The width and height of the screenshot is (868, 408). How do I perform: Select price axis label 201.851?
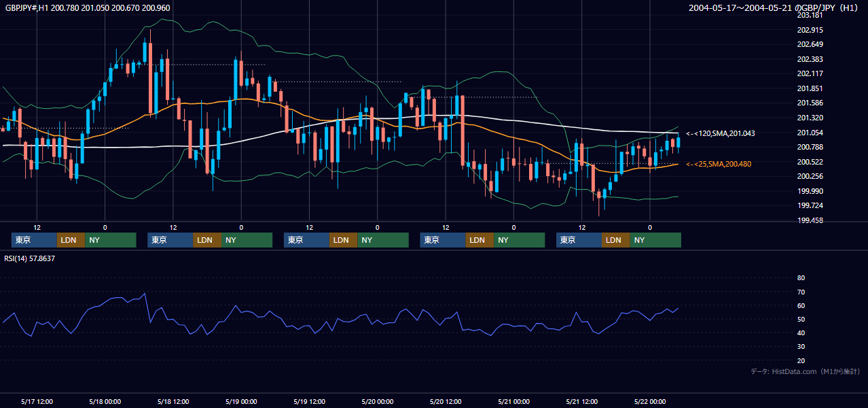coord(810,88)
